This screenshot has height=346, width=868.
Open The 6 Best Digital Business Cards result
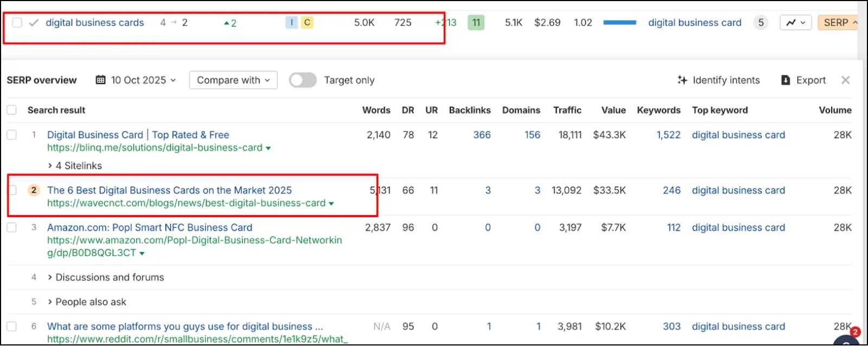point(169,190)
